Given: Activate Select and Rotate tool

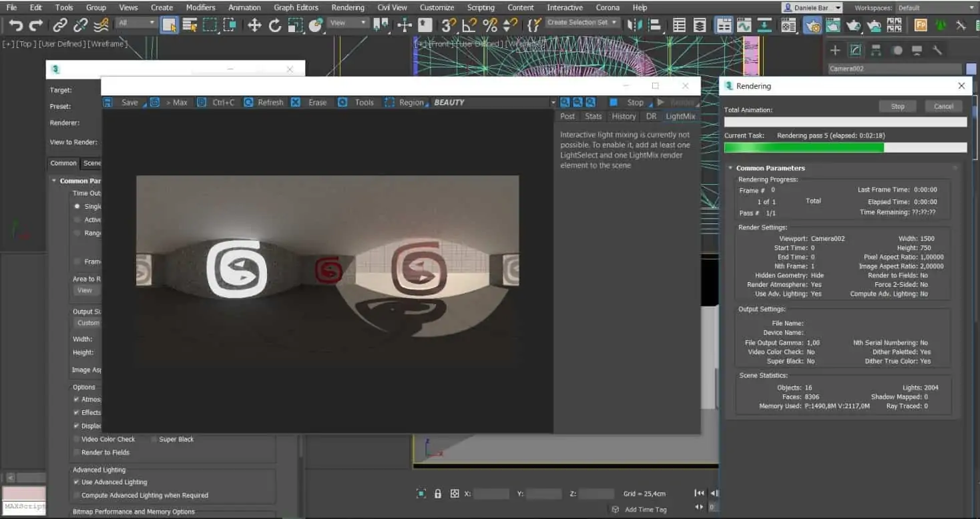Looking at the screenshot, I should (275, 25).
